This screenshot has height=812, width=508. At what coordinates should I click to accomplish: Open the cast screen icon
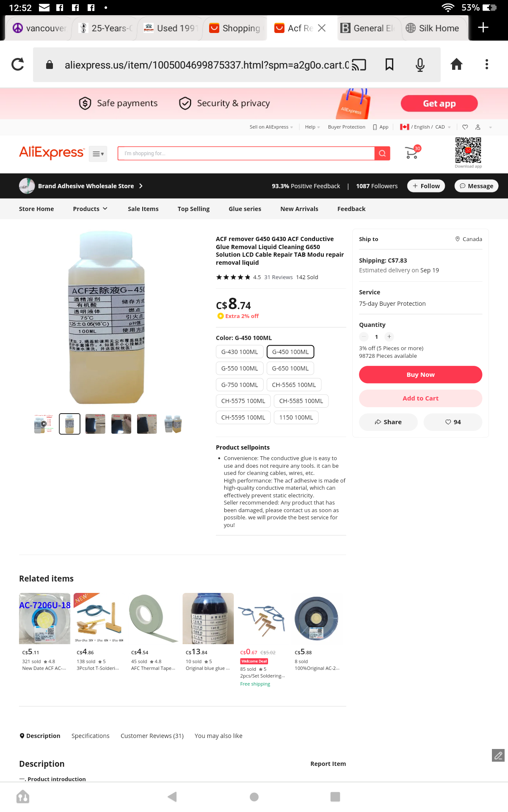(359, 65)
